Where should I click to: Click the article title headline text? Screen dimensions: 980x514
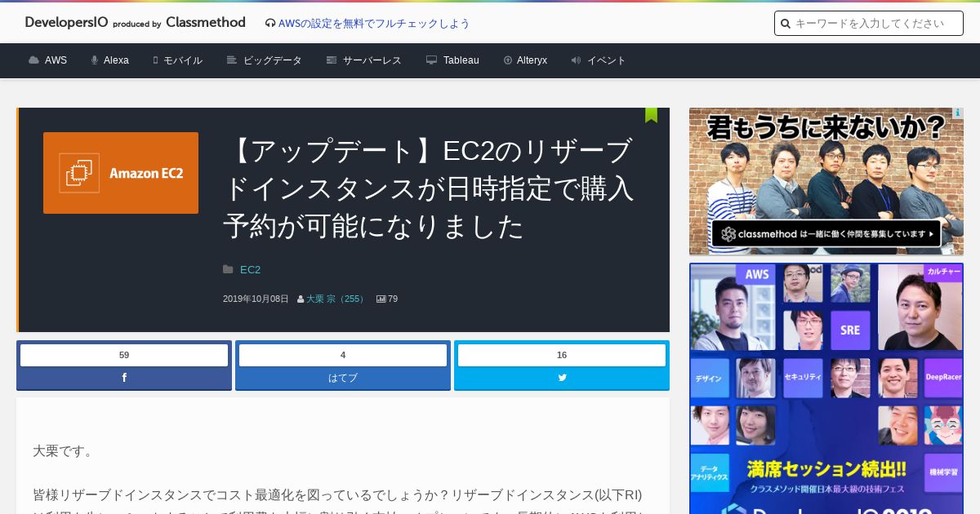(430, 188)
